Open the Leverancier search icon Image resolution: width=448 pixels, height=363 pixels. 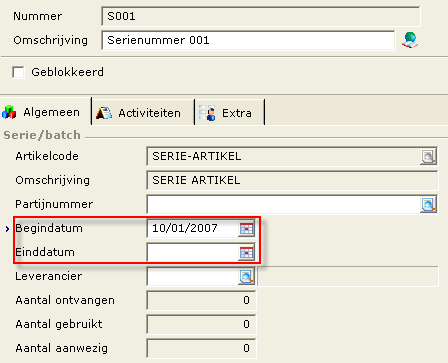point(246,276)
